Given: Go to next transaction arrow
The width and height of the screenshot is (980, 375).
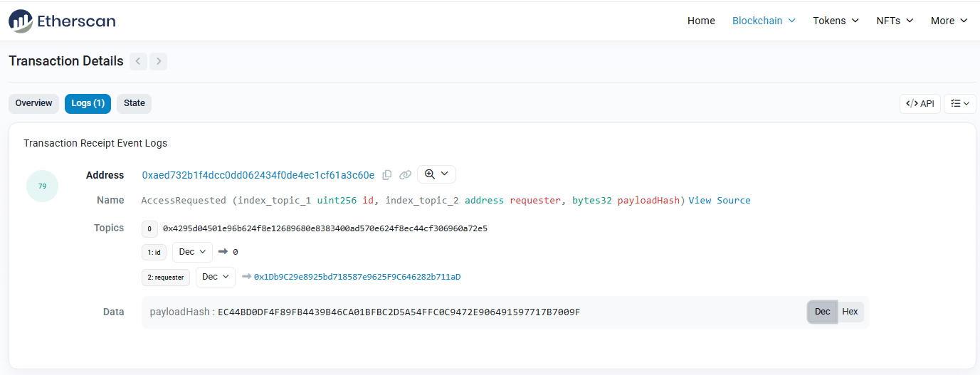Looking at the screenshot, I should pyautogui.click(x=159, y=61).
